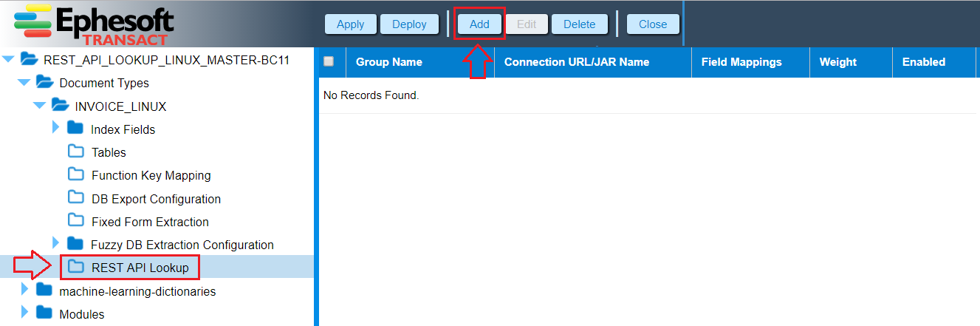Click the Deploy button
The image size is (980, 326).
(x=410, y=24)
